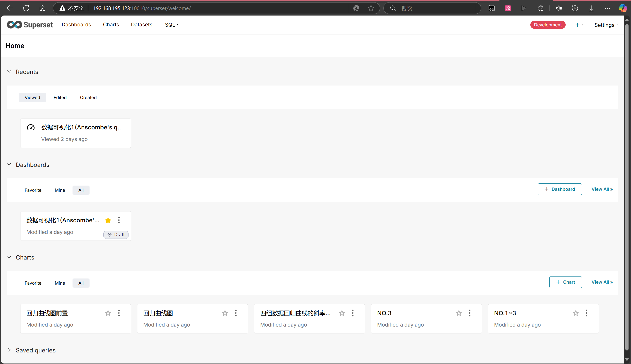The width and height of the screenshot is (631, 364).
Task: Unfavorite the 数据可视化1 dashboard star
Action: pyautogui.click(x=108, y=220)
